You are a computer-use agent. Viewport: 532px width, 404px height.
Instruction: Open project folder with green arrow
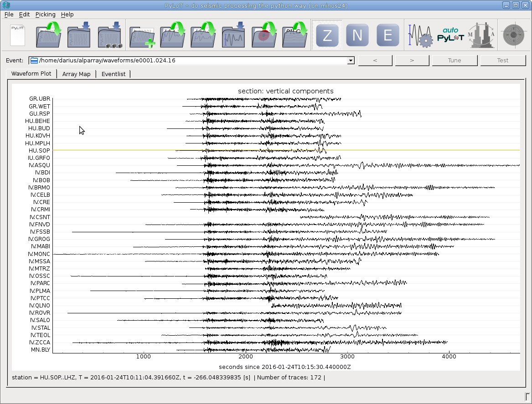point(48,35)
